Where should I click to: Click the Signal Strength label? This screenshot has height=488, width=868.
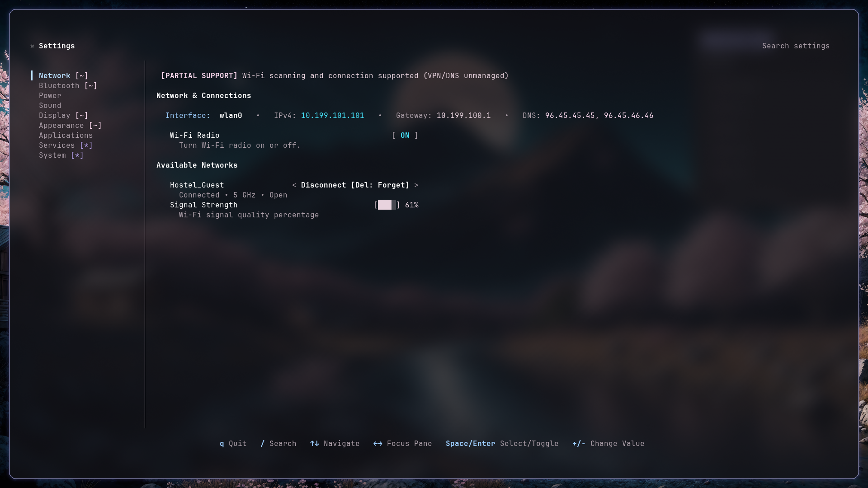pos(203,205)
